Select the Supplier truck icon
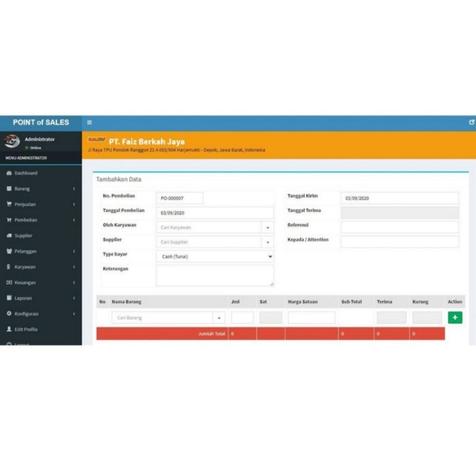The image size is (476, 476). pos(8,235)
